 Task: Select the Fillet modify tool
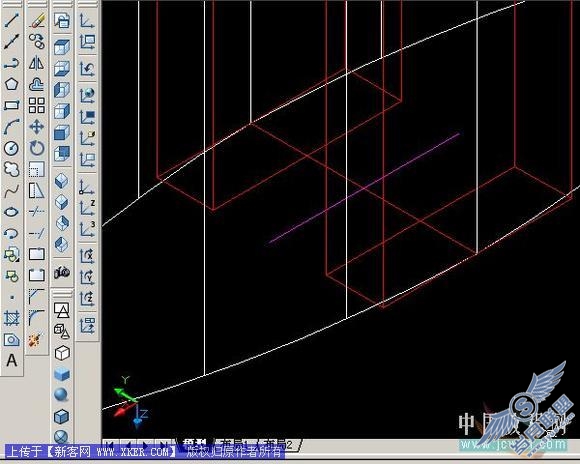point(37,318)
